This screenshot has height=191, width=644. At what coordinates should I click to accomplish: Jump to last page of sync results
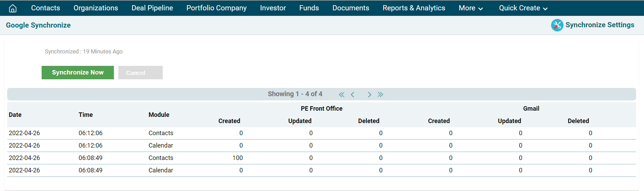click(x=380, y=94)
